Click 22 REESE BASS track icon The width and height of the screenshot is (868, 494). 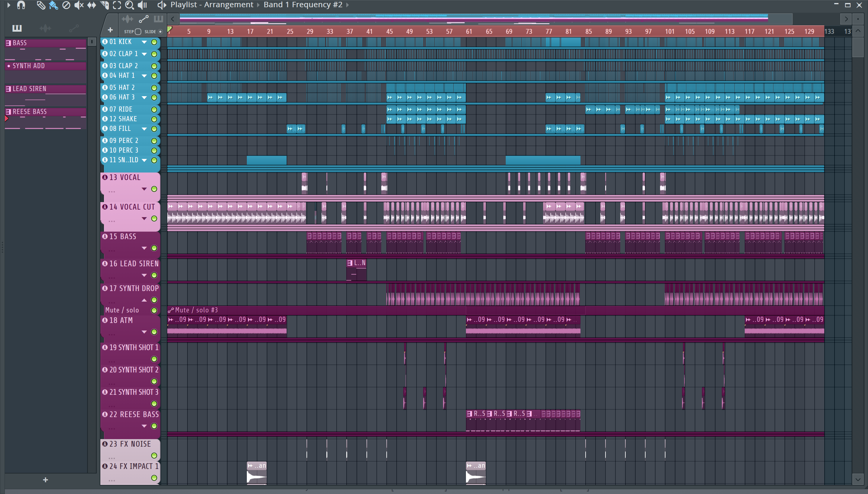105,414
